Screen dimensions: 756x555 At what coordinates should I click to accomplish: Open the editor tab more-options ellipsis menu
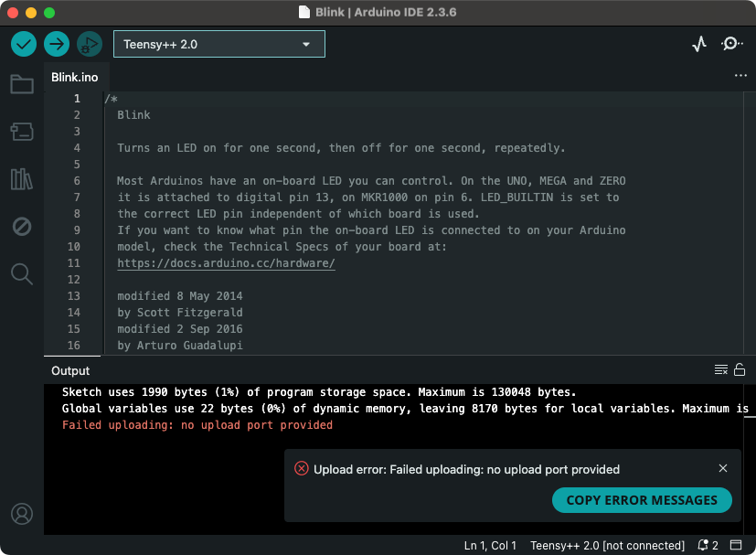pos(740,77)
